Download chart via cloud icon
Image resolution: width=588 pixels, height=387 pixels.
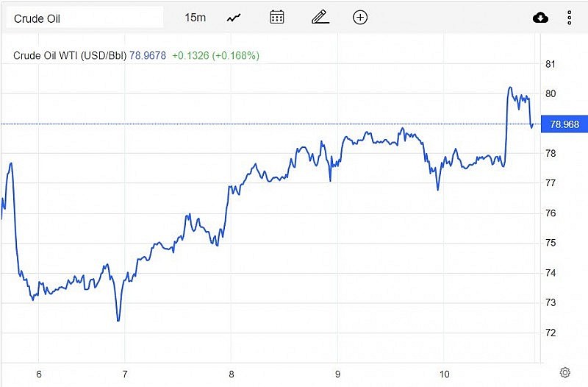pos(540,18)
